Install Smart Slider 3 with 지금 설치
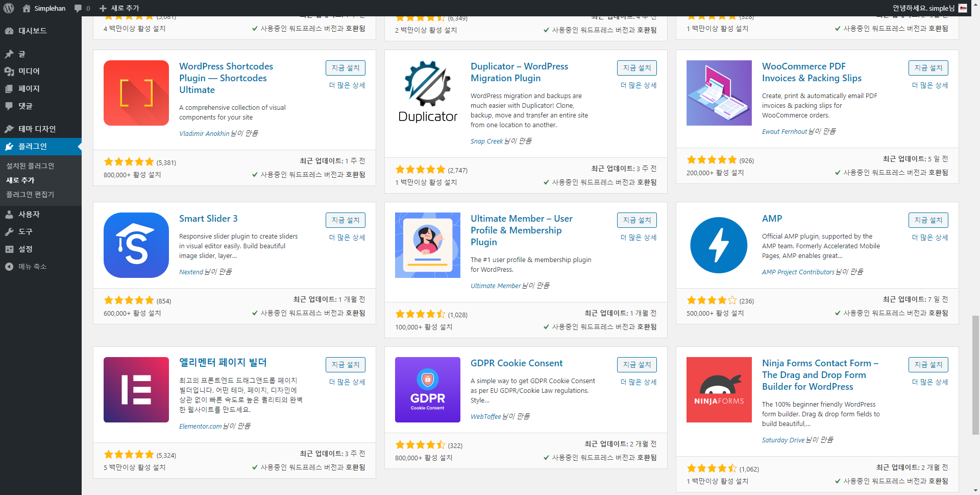 pos(346,220)
